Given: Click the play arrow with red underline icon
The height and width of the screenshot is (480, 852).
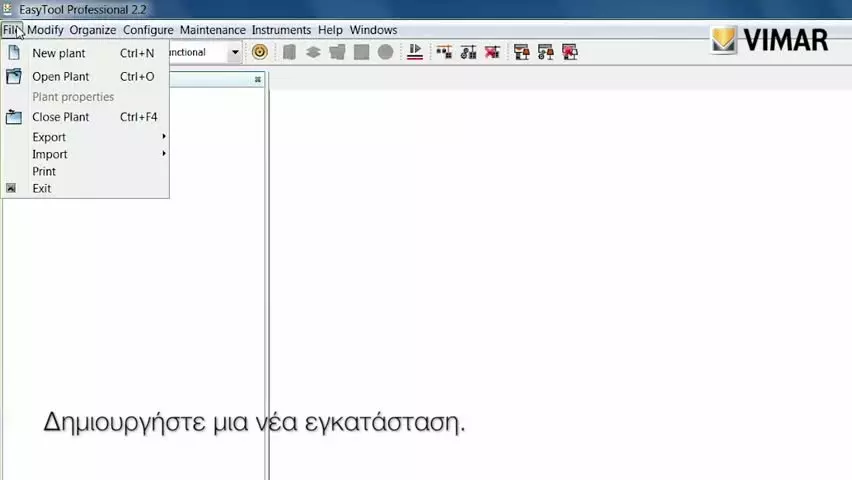Looking at the screenshot, I should [x=415, y=52].
